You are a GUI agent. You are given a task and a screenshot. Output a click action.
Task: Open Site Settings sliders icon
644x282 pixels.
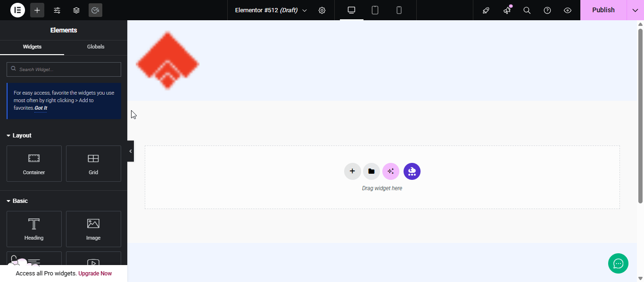(57, 10)
